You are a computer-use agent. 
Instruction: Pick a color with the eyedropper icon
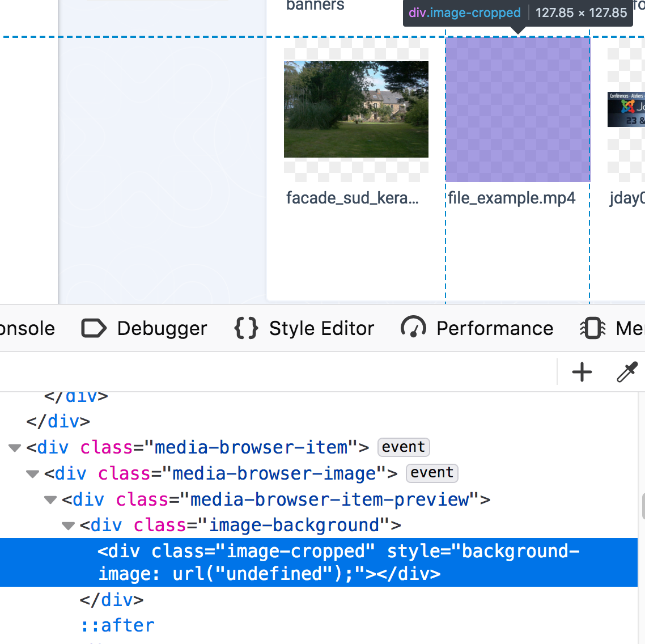(x=627, y=372)
